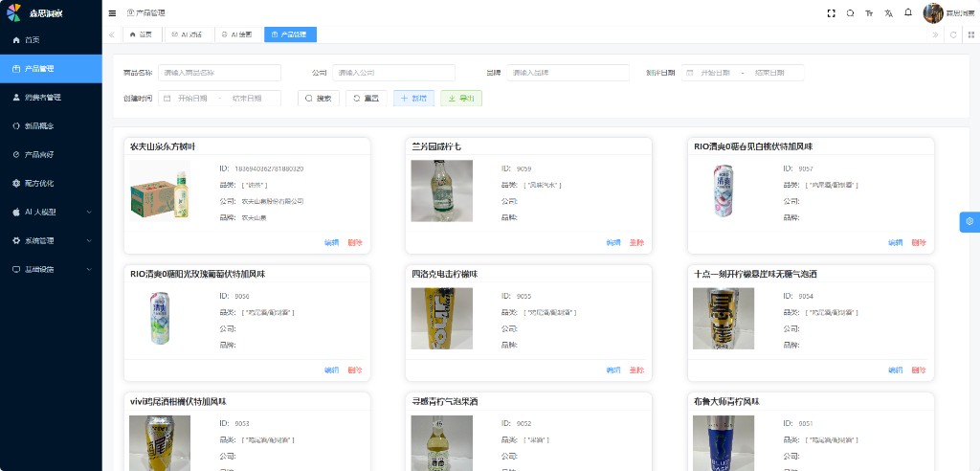This screenshot has width=980, height=471.
Task: Pick 创建时间 end date
Action: click(x=247, y=99)
